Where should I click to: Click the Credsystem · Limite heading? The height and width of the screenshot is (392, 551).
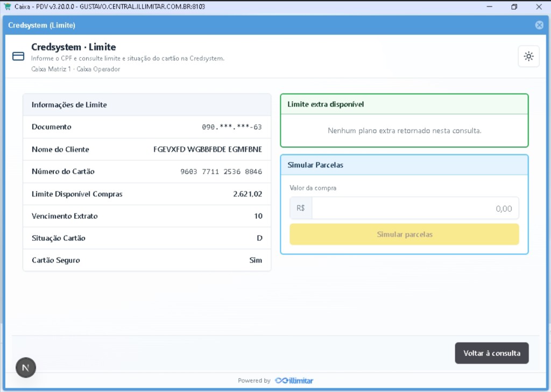coord(73,47)
